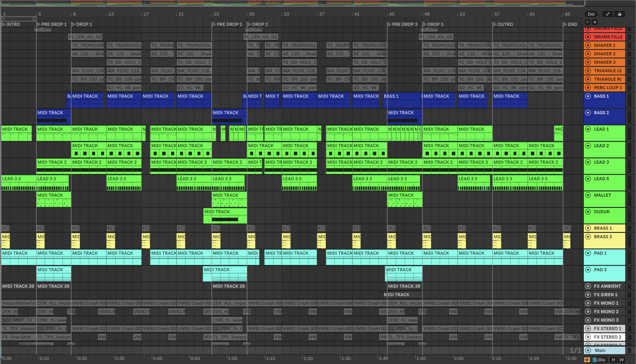
Task: Select the LEAD 3 3 clip at intro
Action: (x=17, y=179)
